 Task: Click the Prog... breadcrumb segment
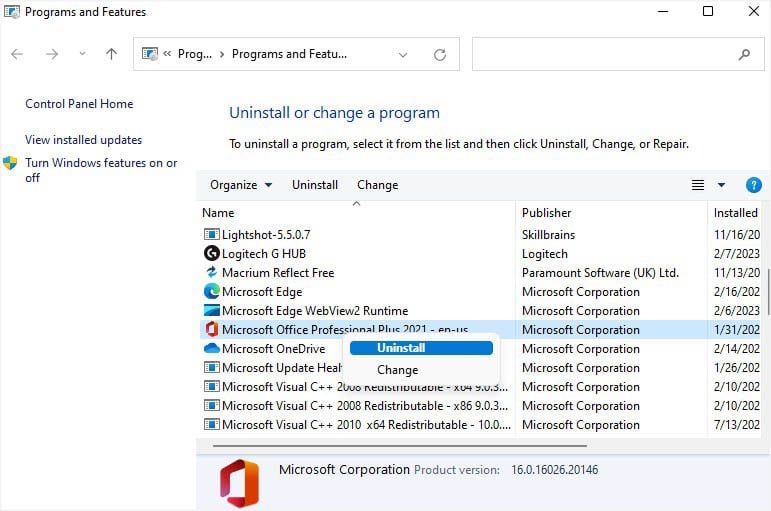(x=195, y=54)
